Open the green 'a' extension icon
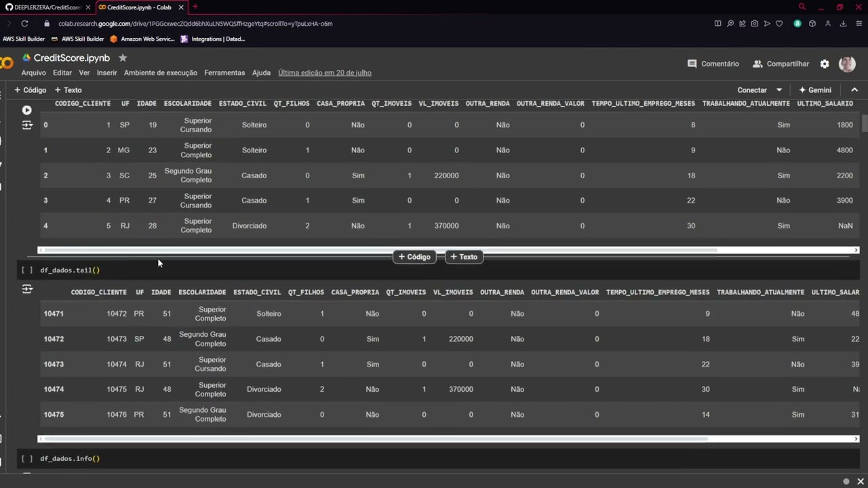 click(797, 24)
